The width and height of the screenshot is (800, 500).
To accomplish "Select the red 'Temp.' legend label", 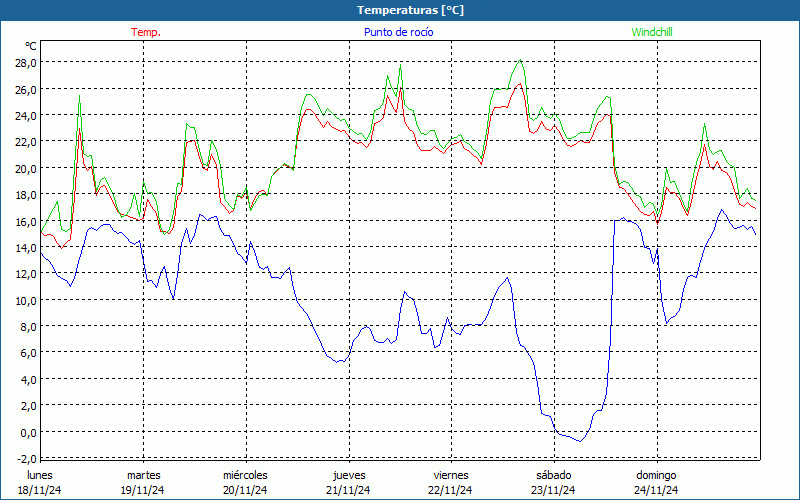I will click(x=146, y=32).
